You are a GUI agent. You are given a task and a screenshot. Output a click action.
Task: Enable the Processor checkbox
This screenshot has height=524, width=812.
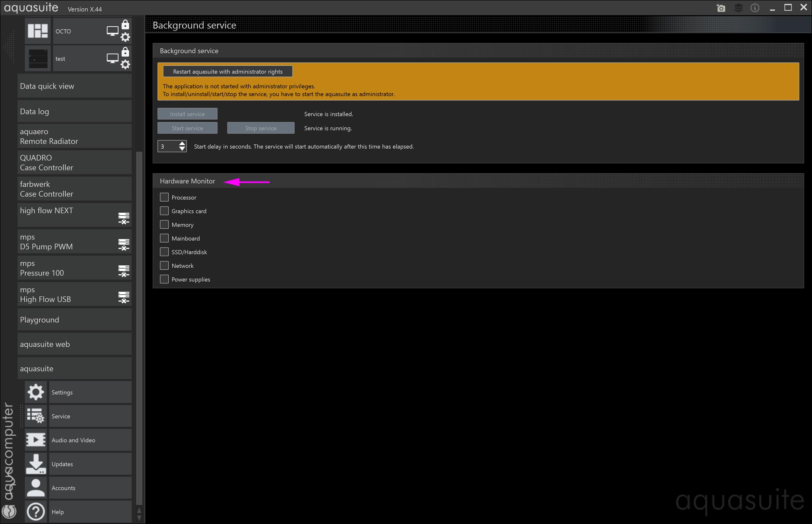point(164,197)
